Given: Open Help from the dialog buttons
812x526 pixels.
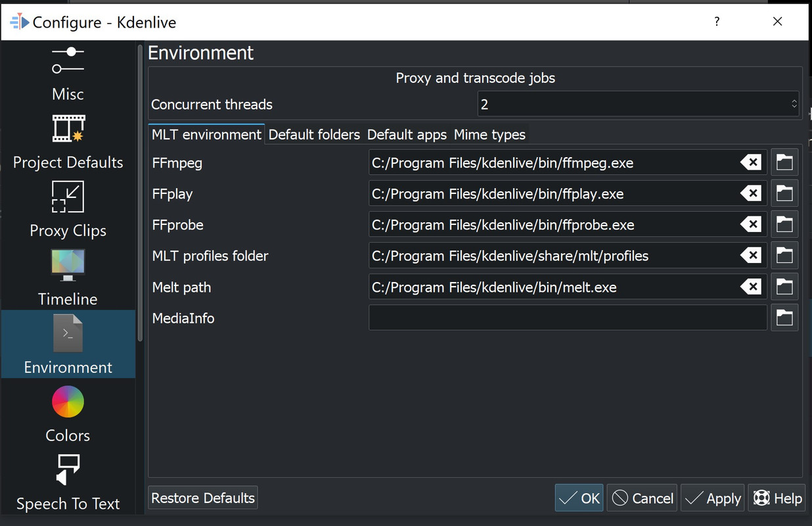Looking at the screenshot, I should 777,498.
